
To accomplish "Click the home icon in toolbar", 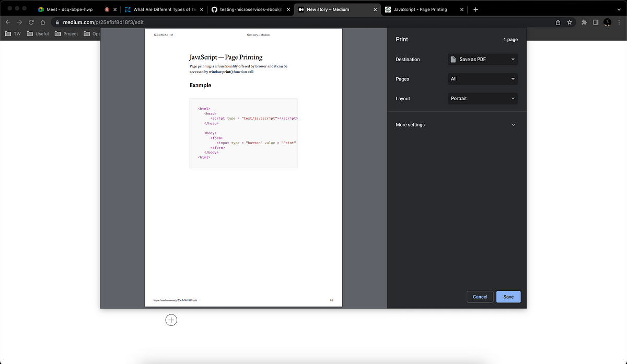I will (43, 22).
